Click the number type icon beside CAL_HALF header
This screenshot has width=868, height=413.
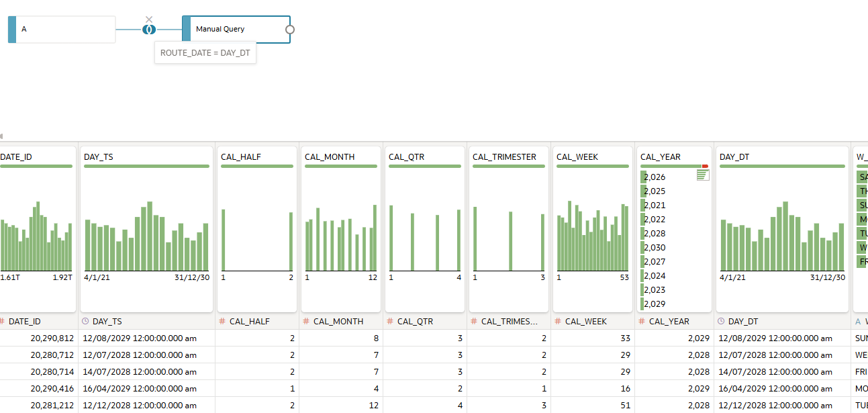(222, 322)
